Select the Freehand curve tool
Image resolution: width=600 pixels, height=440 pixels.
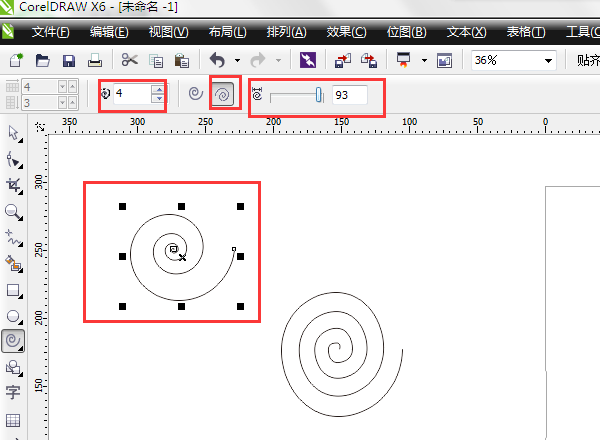tap(14, 238)
